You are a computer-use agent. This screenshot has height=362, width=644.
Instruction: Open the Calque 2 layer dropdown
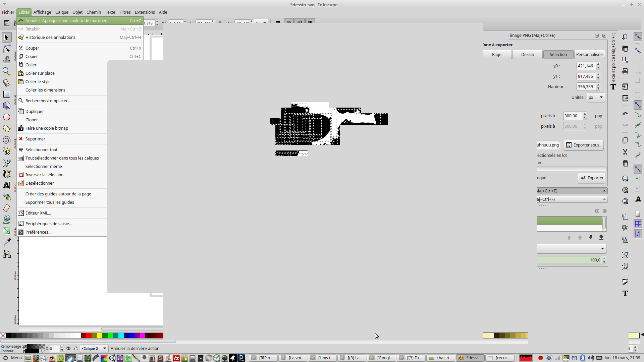[94, 349]
